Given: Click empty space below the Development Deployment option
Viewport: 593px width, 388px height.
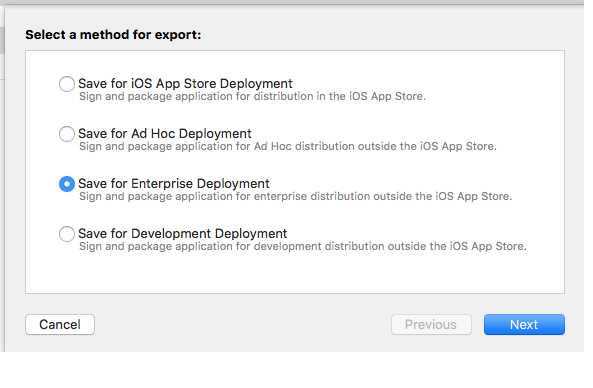Looking at the screenshot, I should (295, 273).
